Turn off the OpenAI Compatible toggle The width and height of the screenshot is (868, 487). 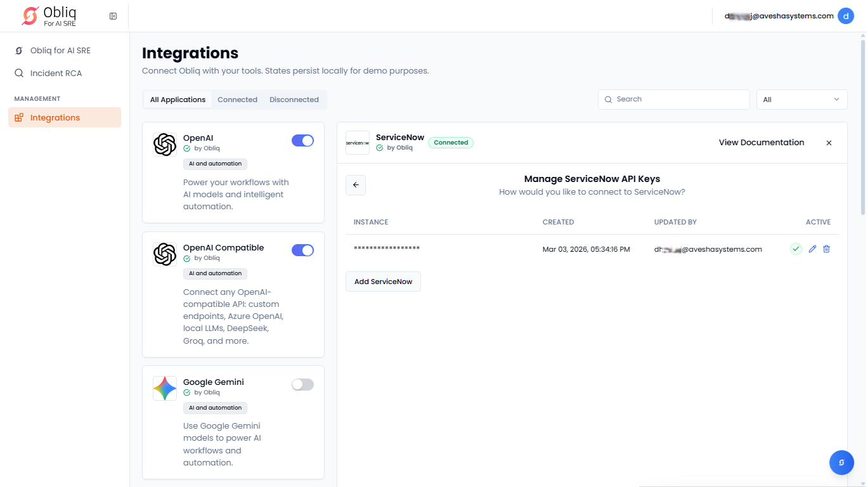[x=302, y=250]
